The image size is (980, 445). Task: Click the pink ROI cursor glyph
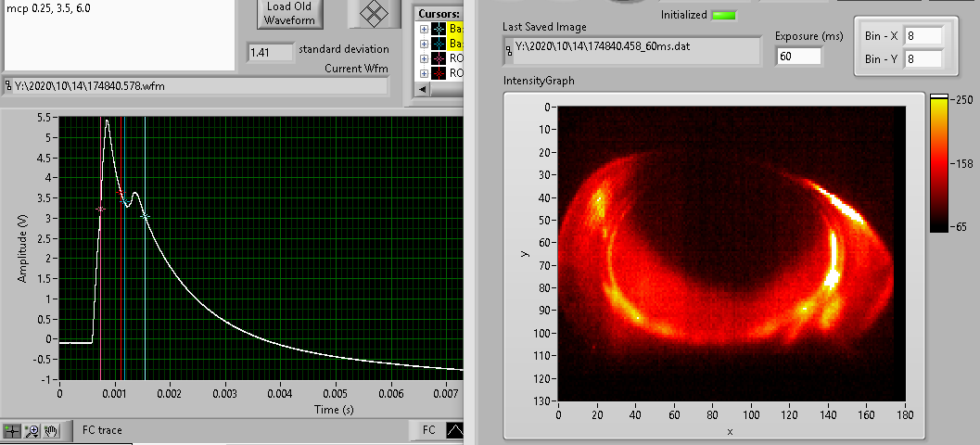(439, 57)
